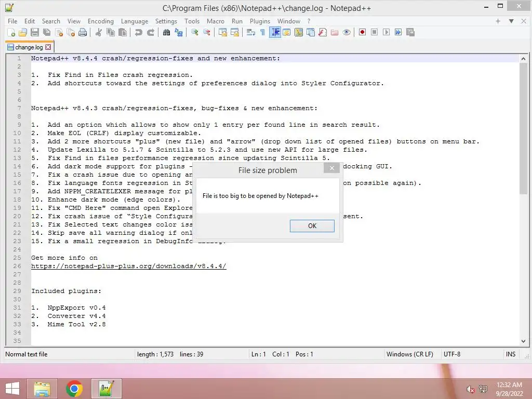Open the notepad-plus-plus.org downloads link
This screenshot has width=532, height=399.
coord(129,267)
